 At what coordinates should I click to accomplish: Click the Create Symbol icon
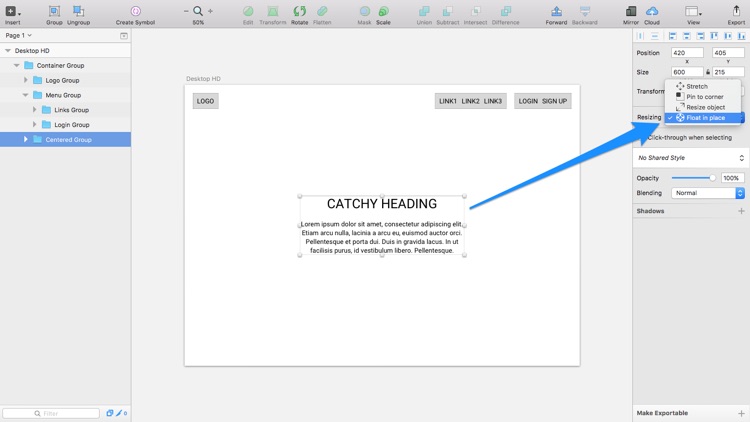[135, 11]
